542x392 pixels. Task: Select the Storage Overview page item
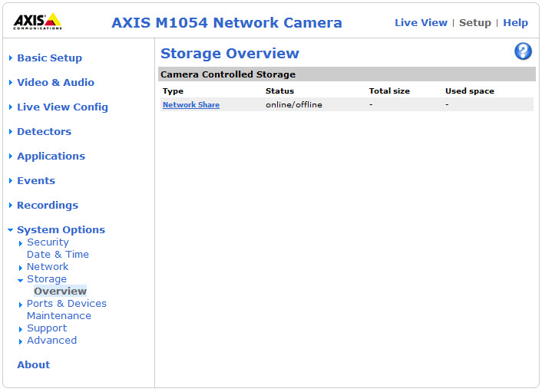tap(60, 292)
